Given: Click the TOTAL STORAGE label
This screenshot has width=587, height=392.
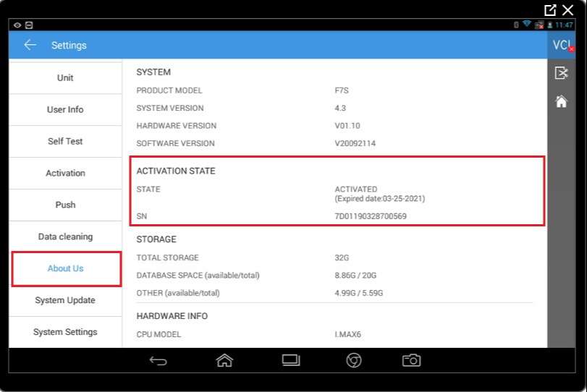Looking at the screenshot, I should click(x=167, y=257).
